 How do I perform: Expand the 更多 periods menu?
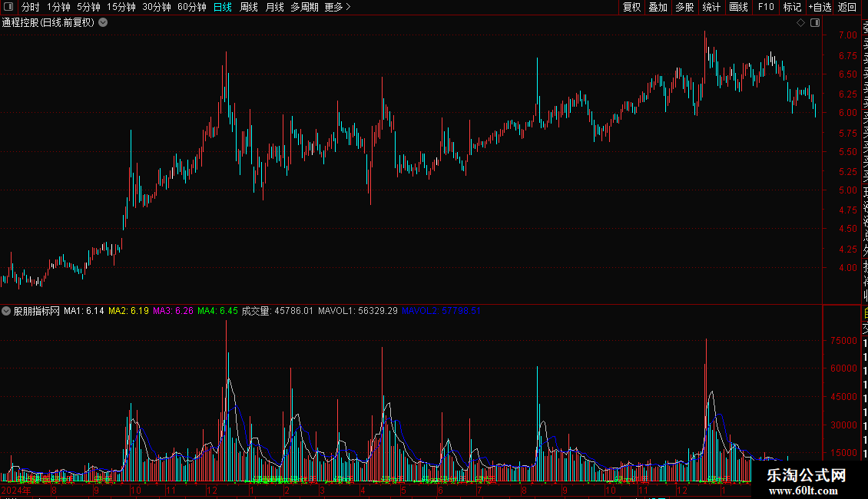pyautogui.click(x=338, y=7)
